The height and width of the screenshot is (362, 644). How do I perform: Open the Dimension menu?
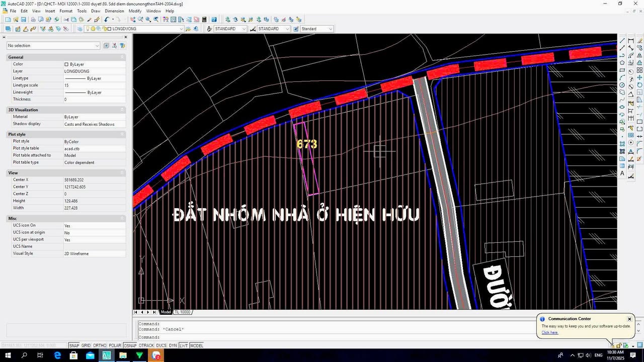[x=114, y=11]
